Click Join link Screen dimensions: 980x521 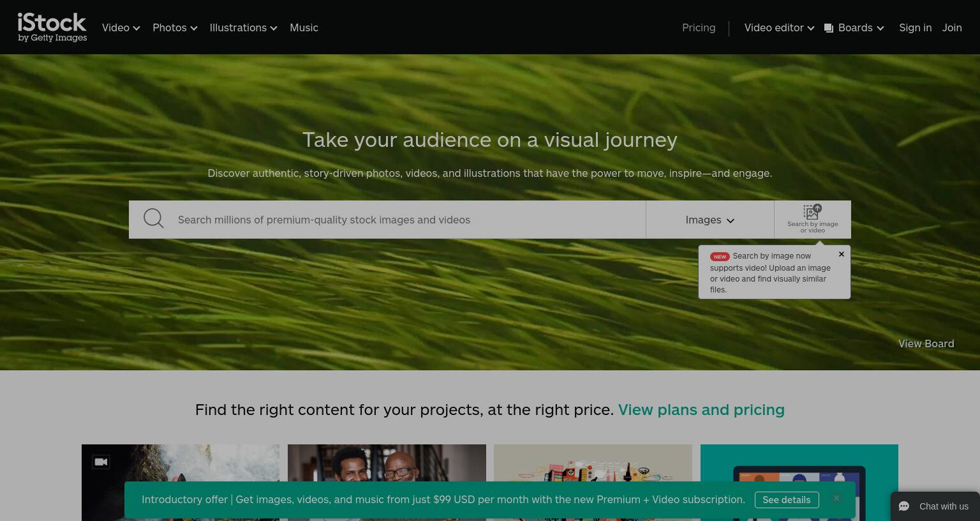click(952, 27)
